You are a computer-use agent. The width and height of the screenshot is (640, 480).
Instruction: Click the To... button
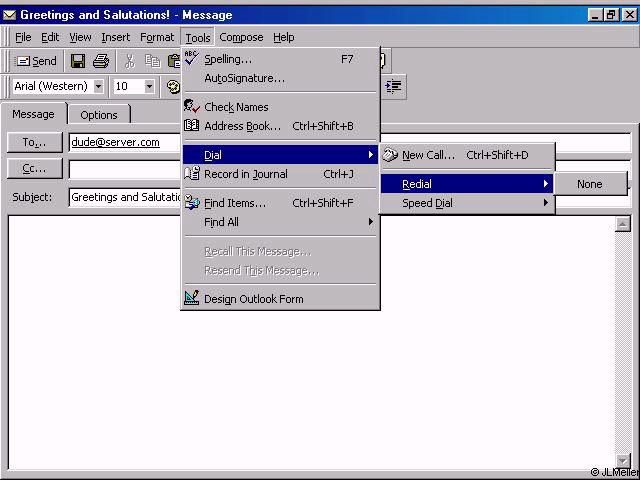click(35, 142)
